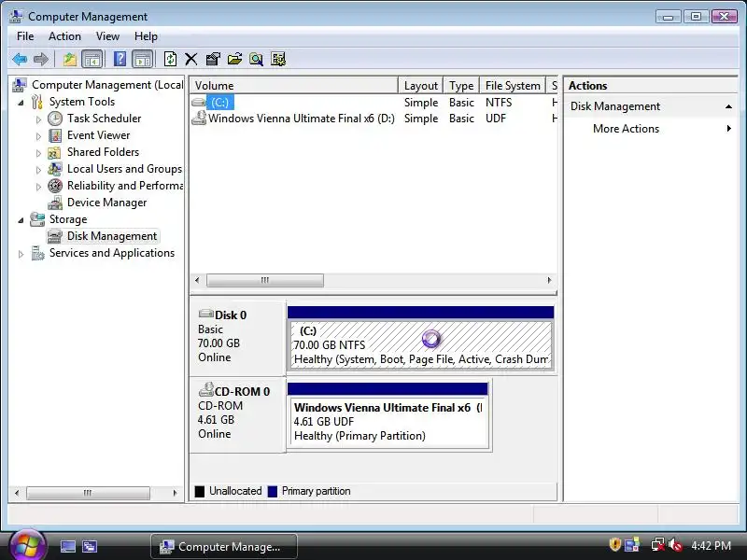Image resolution: width=747 pixels, height=560 pixels.
Task: Click the Show Desktop quick launch icon
Action: 67,546
